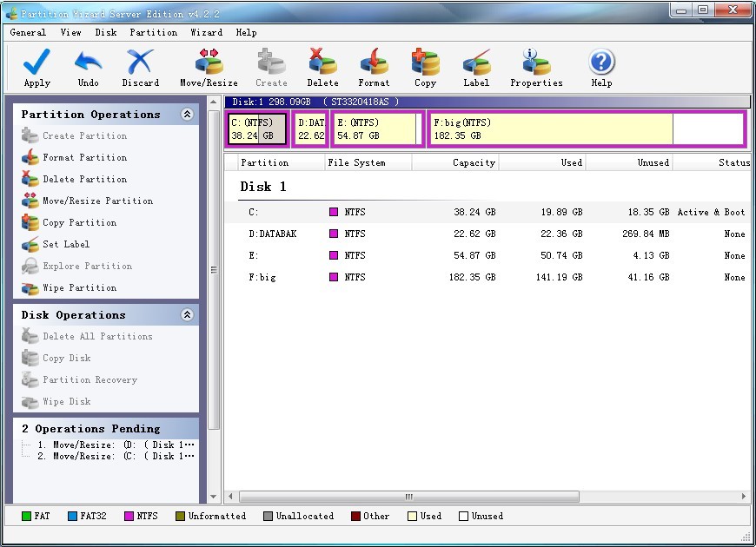Click sidebar scrollbar up arrow

(214, 102)
